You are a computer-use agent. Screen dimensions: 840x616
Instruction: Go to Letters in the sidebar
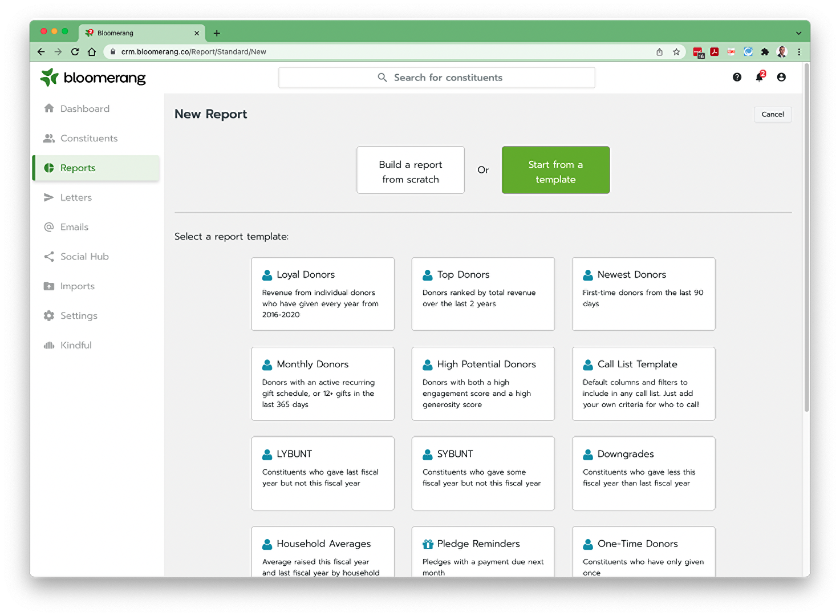[x=76, y=197]
